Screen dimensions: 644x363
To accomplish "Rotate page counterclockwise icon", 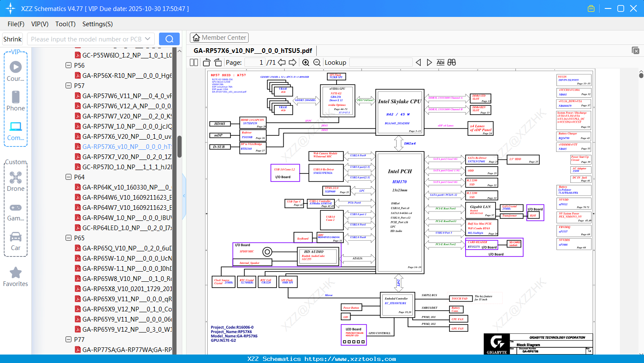I will [x=207, y=63].
